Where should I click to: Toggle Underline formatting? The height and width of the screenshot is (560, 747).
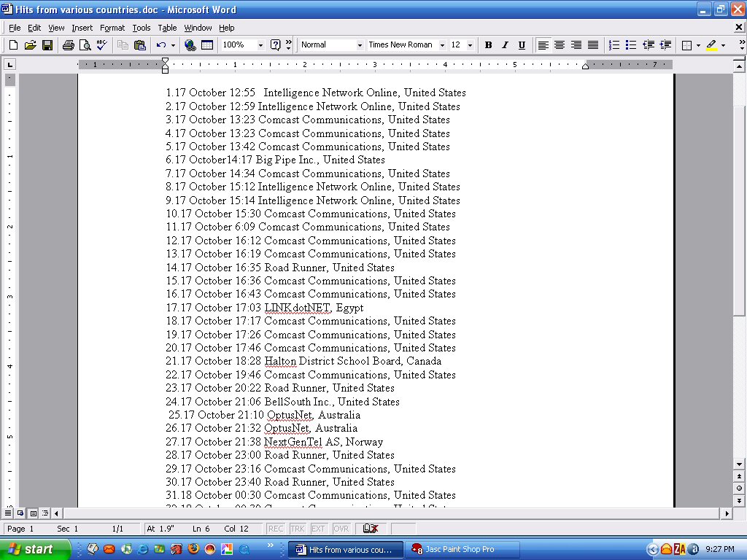point(522,45)
